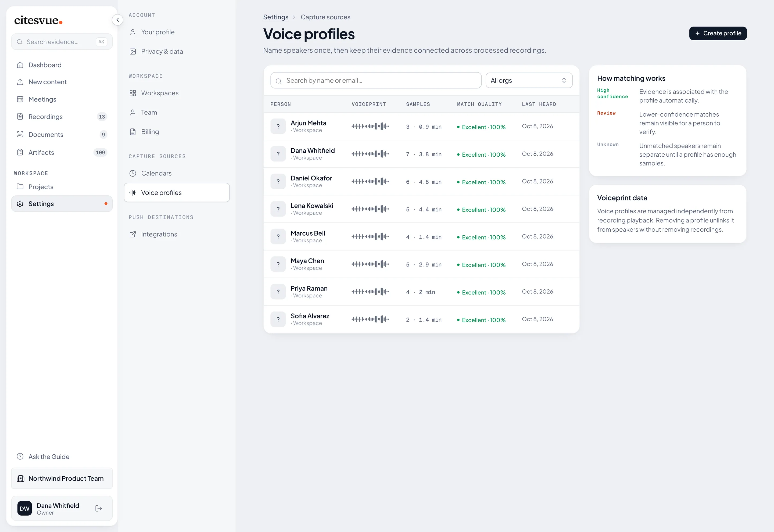The width and height of the screenshot is (774, 532).
Task: Click the Billing document icon
Action: [x=133, y=132]
